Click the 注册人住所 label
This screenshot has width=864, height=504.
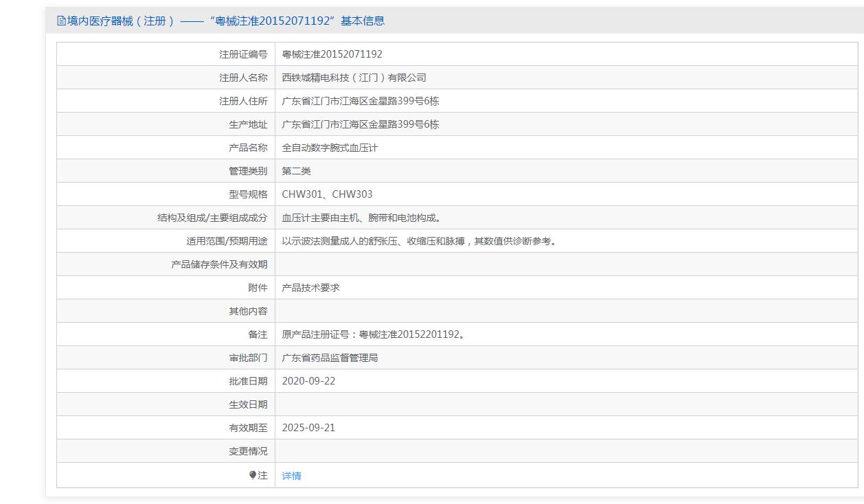tap(243, 101)
